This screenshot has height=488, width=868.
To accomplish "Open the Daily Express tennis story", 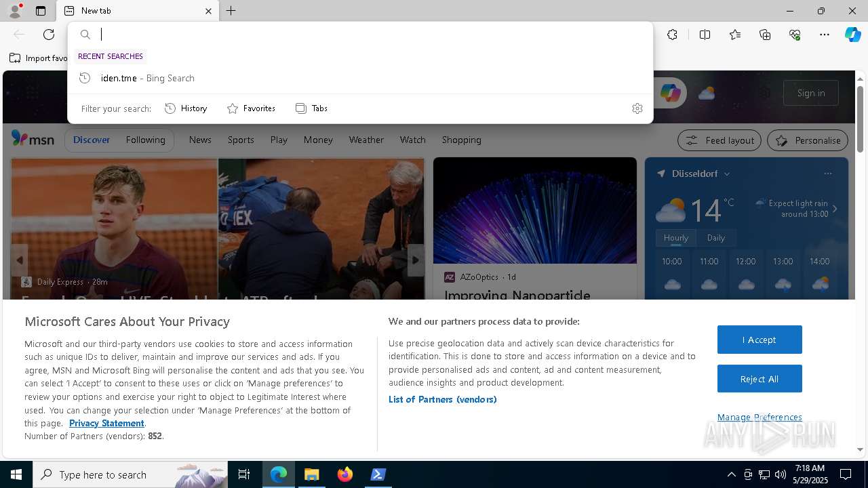I will coord(218,228).
